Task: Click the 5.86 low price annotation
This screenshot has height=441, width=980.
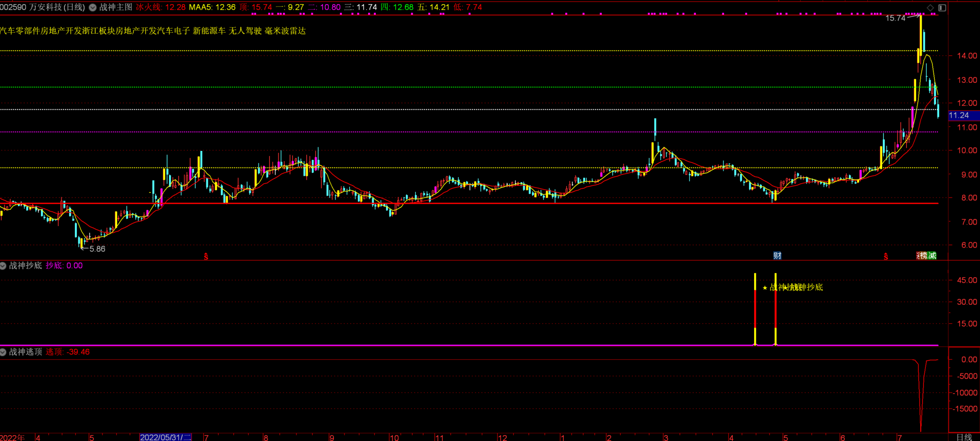Action: point(97,249)
